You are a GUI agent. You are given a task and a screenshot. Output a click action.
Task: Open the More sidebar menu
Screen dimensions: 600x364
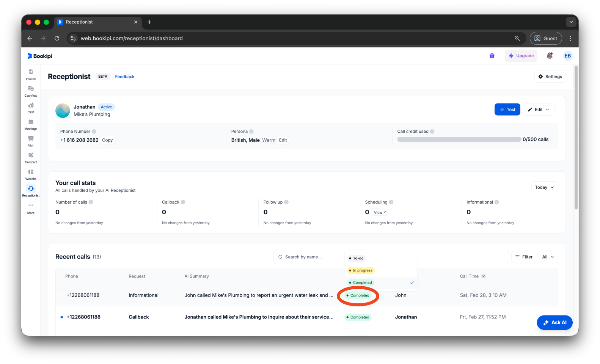31,208
